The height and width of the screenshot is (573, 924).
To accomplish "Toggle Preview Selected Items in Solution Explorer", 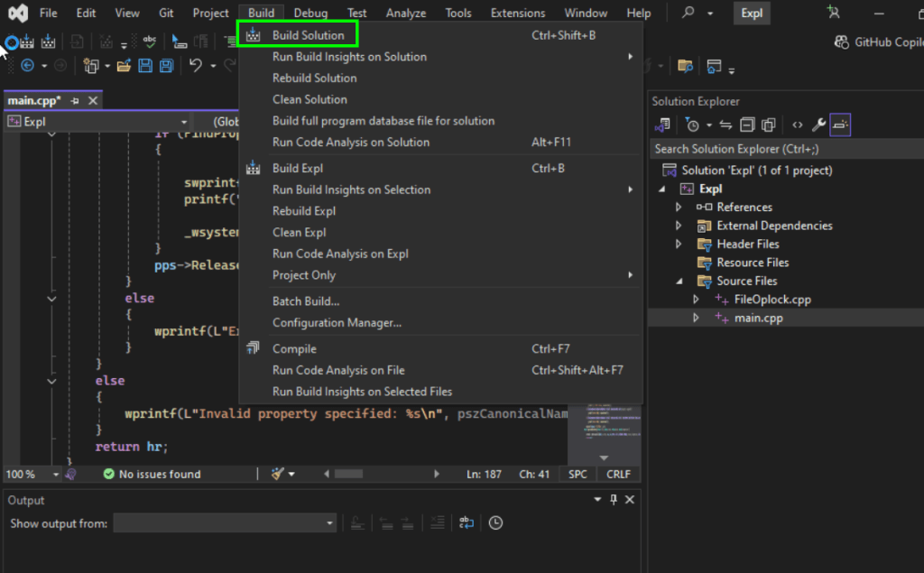I will point(840,125).
